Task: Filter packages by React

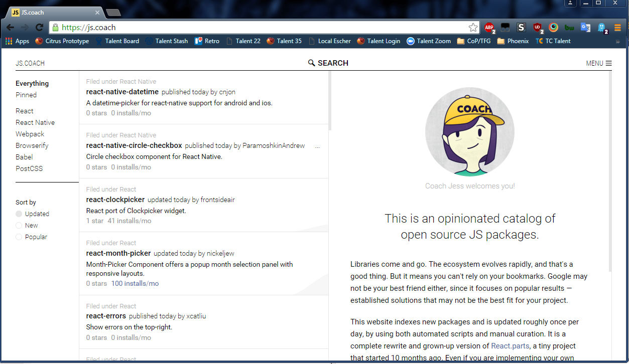Action: (x=25, y=111)
